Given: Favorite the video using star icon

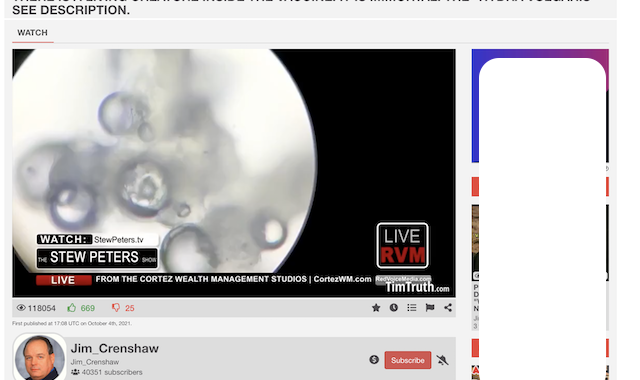Looking at the screenshot, I should coord(376,308).
